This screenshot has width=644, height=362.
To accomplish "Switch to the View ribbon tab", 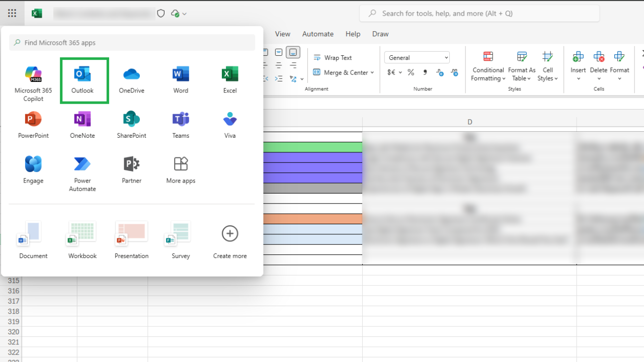I will click(x=282, y=34).
